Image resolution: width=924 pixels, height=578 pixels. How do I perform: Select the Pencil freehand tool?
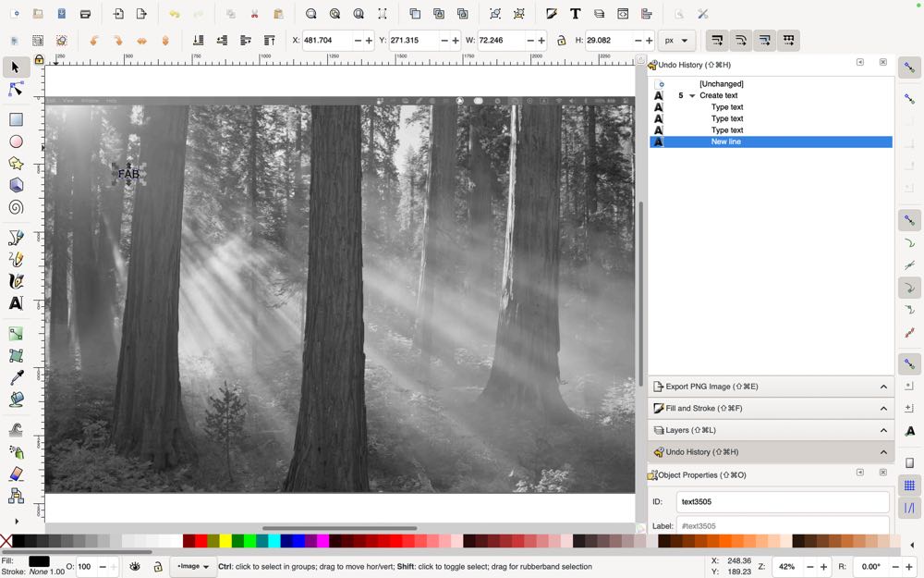(x=16, y=259)
